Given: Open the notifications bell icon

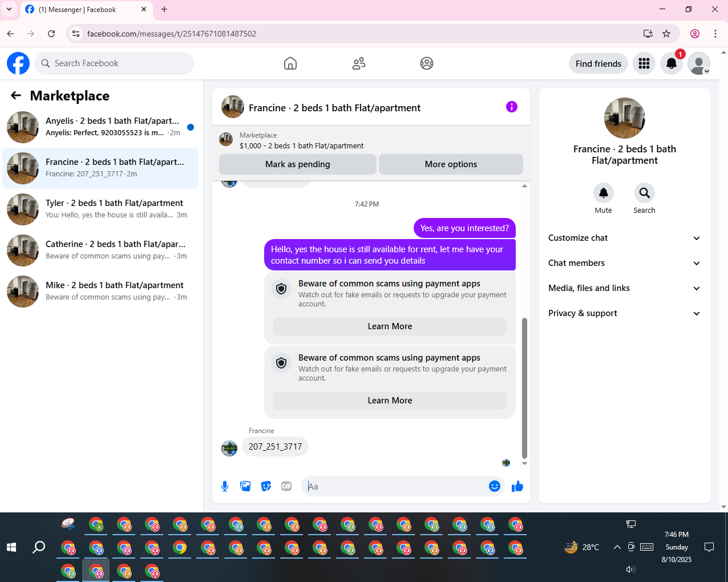Looking at the screenshot, I should pyautogui.click(x=672, y=63).
